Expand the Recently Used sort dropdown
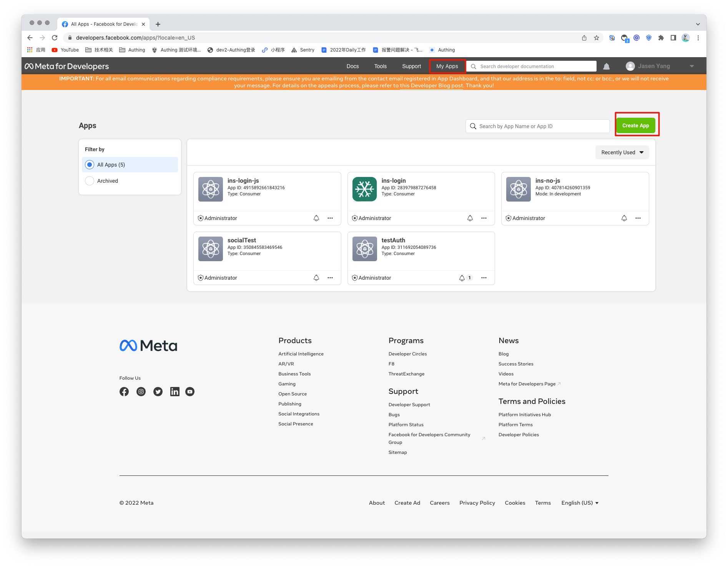The width and height of the screenshot is (728, 567). point(622,152)
